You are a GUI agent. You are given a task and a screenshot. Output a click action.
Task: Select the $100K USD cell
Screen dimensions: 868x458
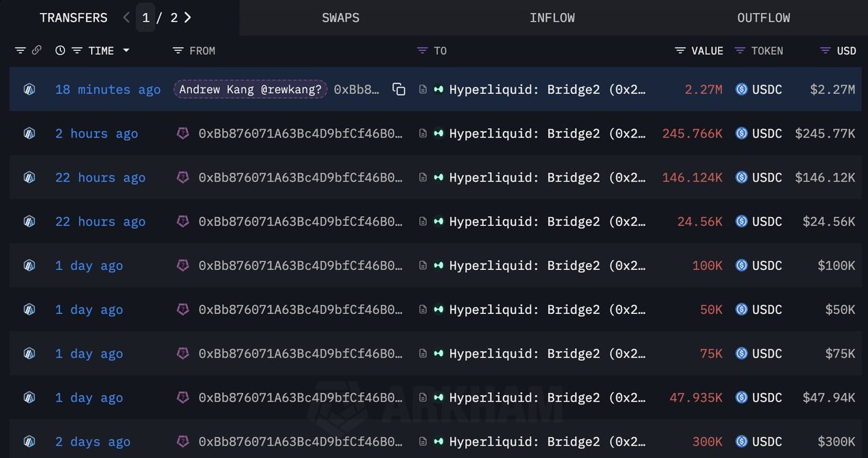[x=836, y=266]
